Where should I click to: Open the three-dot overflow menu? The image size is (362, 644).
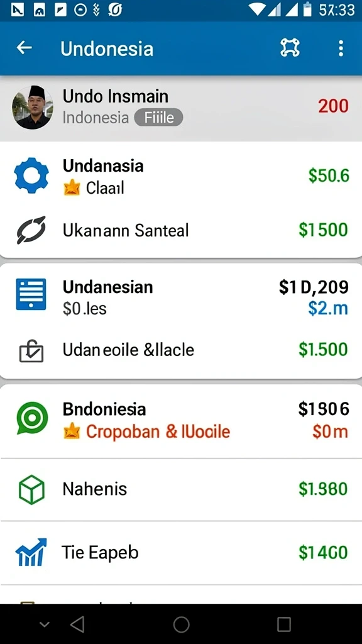click(x=341, y=48)
